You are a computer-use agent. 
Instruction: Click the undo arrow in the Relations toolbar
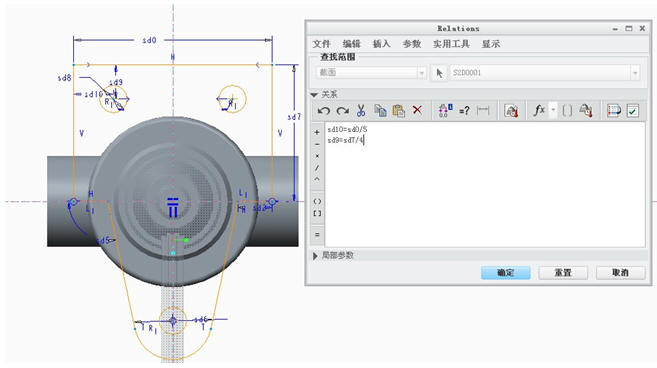coord(323,111)
